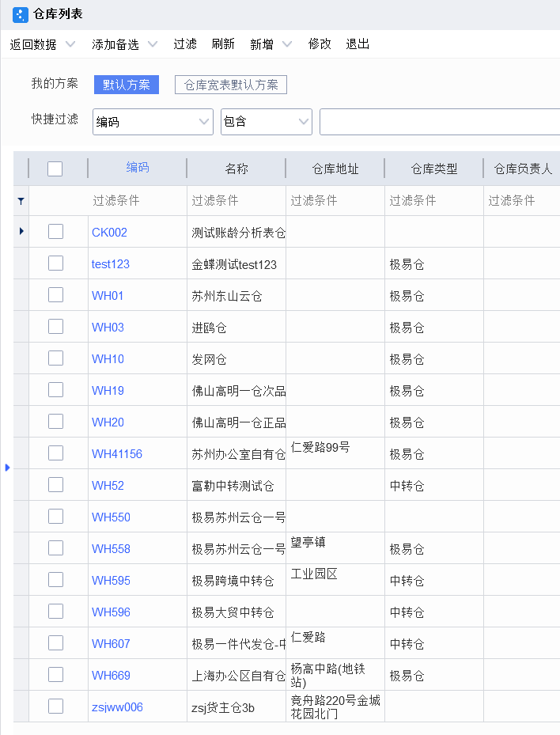
Task: Click the 名称 column header
Action: pos(236,169)
